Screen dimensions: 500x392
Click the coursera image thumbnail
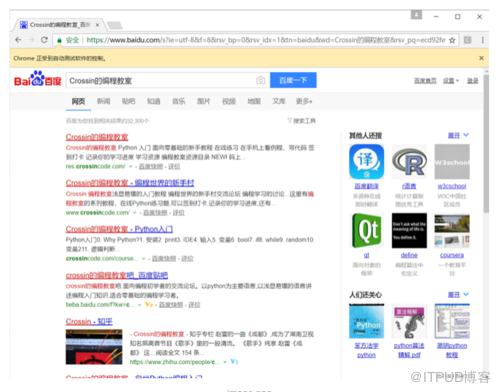coord(452,231)
